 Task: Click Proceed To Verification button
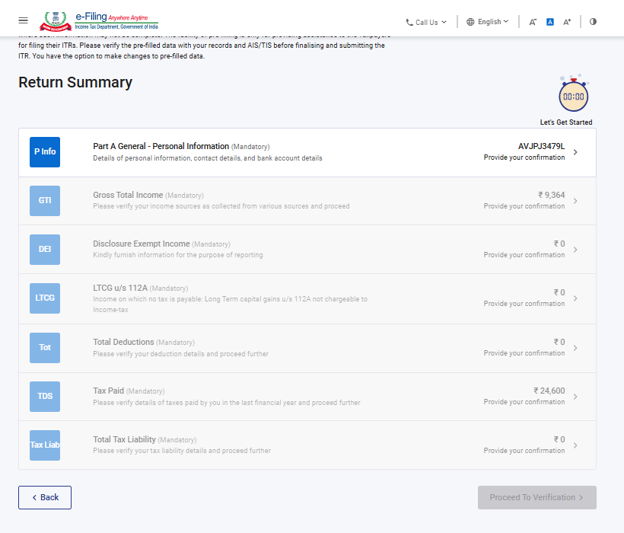tap(536, 497)
